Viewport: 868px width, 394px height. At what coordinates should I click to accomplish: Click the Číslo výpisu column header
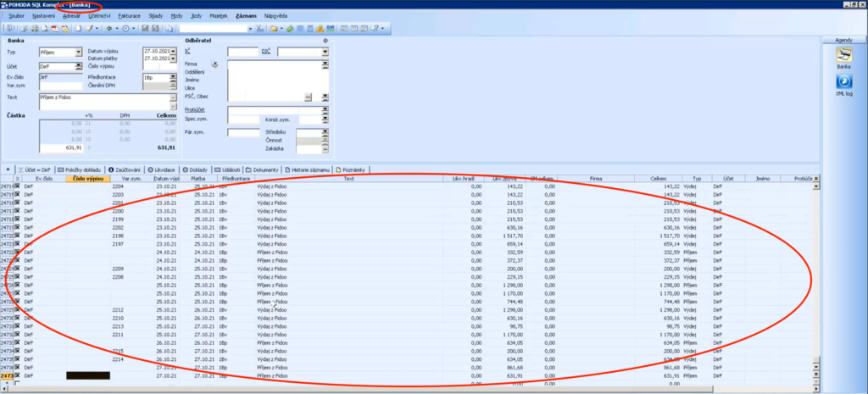tap(88, 179)
